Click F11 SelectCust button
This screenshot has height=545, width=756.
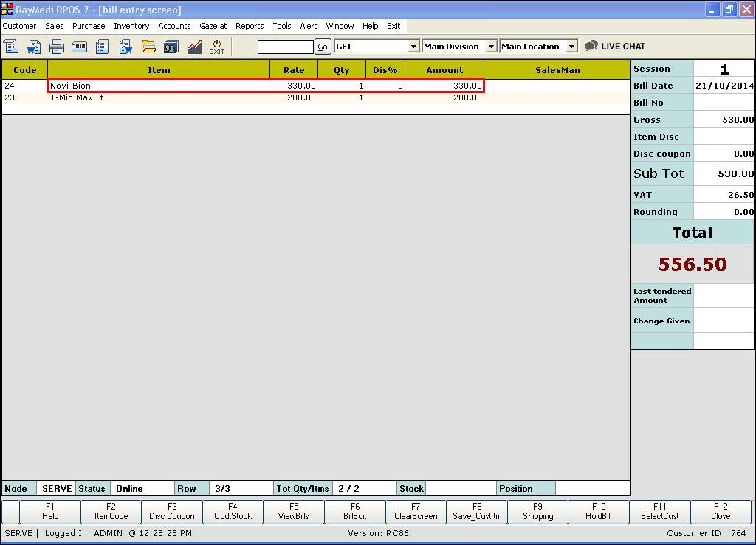pyautogui.click(x=659, y=512)
